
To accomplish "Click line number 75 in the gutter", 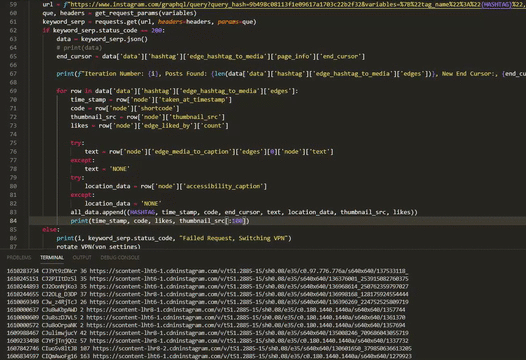I will coord(13,143).
